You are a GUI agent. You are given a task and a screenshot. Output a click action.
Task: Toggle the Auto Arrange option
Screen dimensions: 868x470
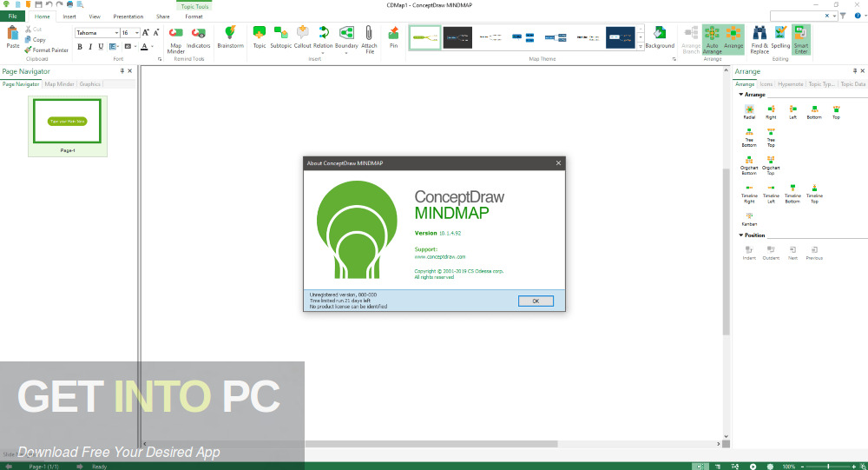pyautogui.click(x=712, y=39)
